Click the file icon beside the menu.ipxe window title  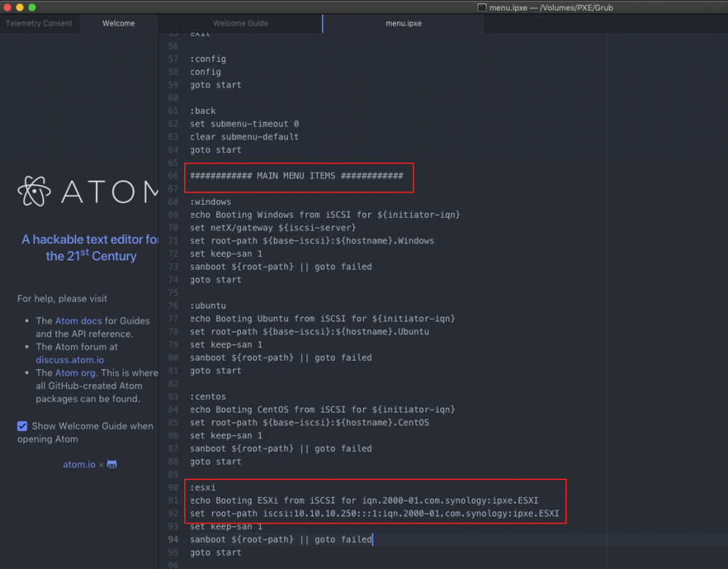click(x=482, y=7)
